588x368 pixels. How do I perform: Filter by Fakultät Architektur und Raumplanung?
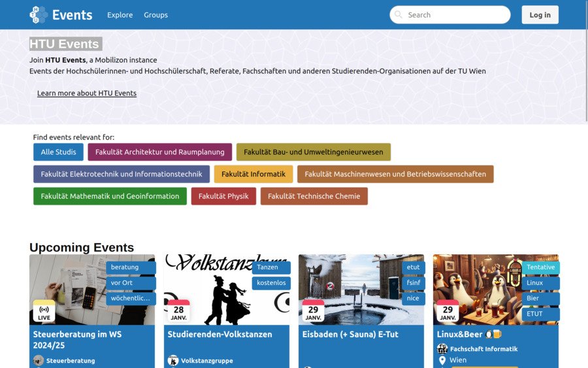159,152
